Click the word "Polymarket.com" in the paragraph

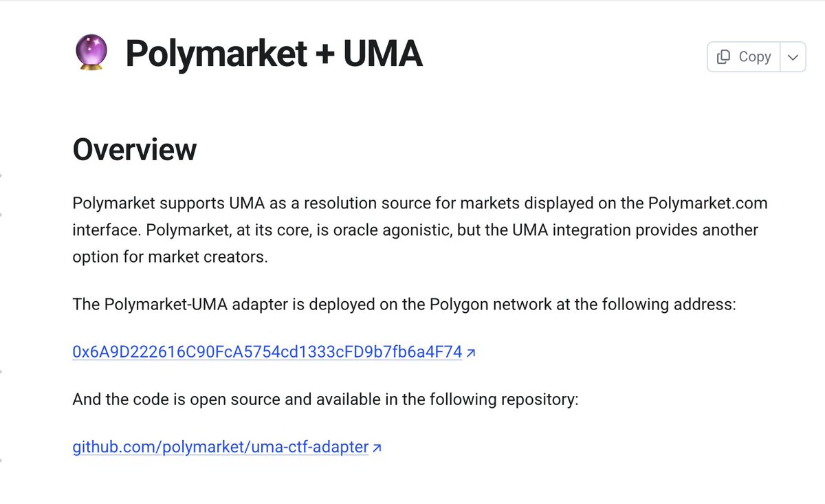coord(707,204)
